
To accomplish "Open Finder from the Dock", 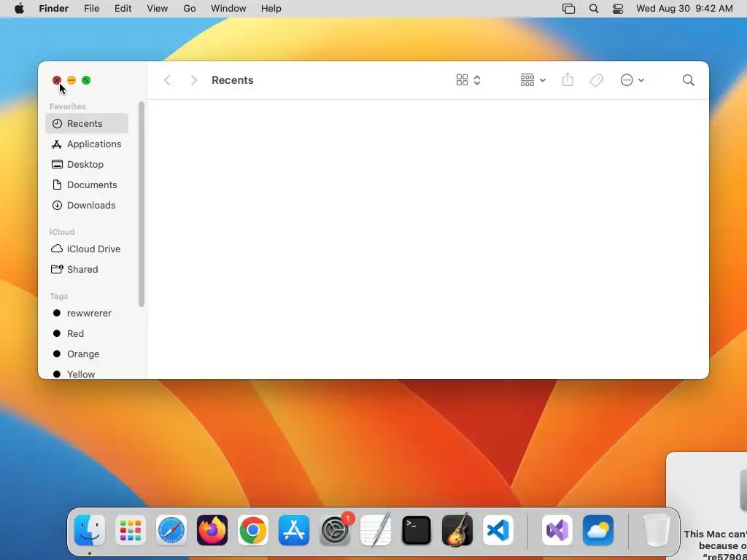I will 90,530.
